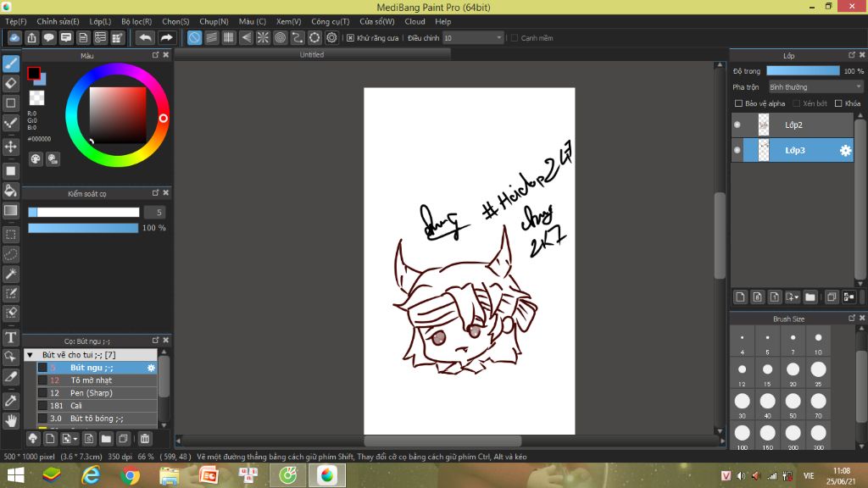Choose brush size 50 preset

(x=793, y=406)
